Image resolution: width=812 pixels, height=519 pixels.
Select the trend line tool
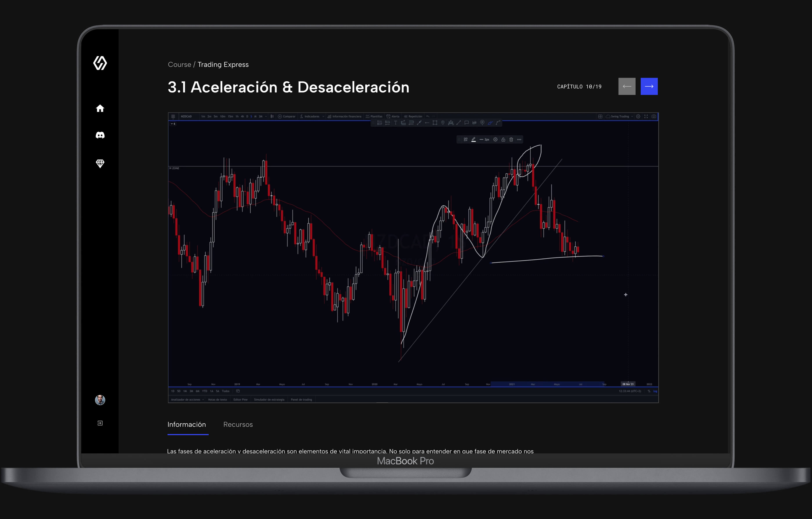point(459,123)
